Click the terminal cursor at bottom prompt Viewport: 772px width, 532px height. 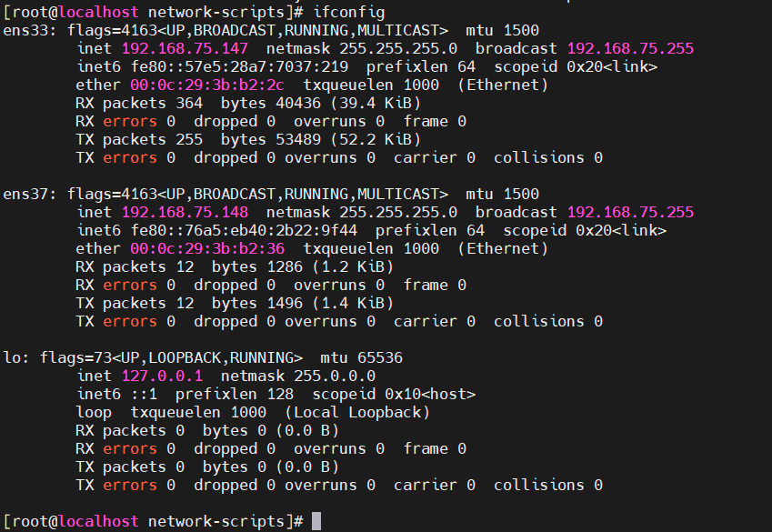316,521
